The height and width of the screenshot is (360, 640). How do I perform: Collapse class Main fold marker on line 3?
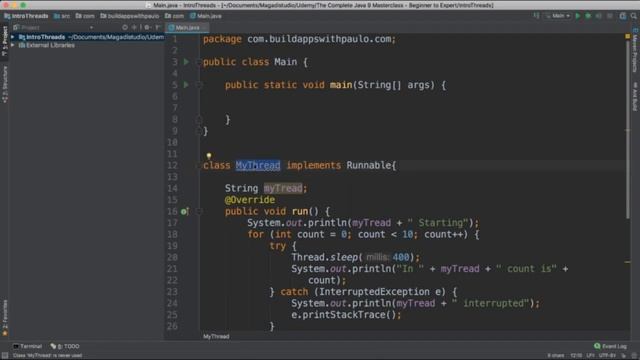coord(199,62)
